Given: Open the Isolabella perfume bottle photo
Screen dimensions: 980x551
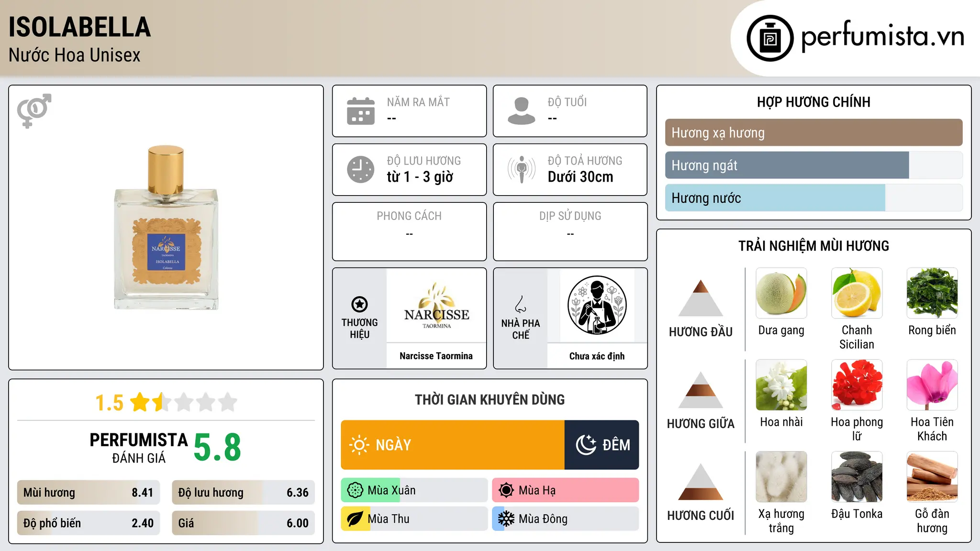Looking at the screenshot, I should coord(166,228).
